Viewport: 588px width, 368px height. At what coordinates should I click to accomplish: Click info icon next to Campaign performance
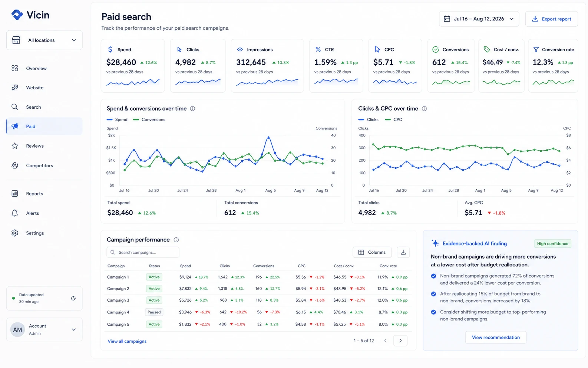click(176, 240)
